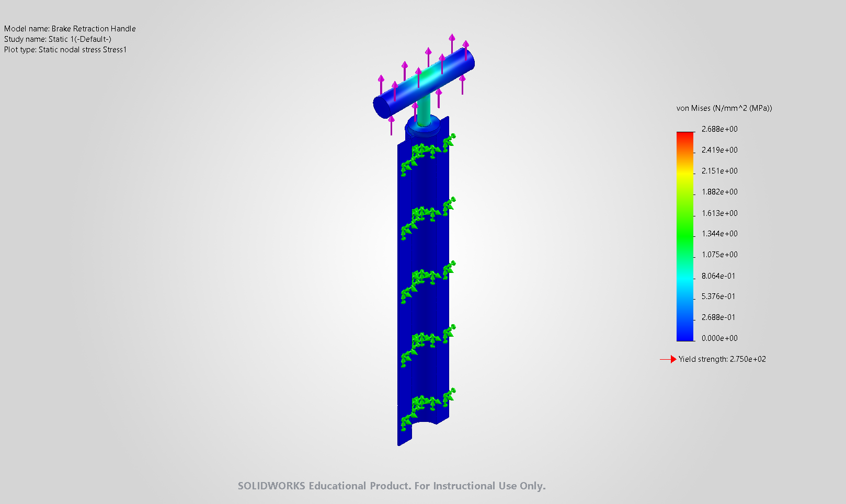Click the maximum legend value 2.688e+00

[x=719, y=129]
